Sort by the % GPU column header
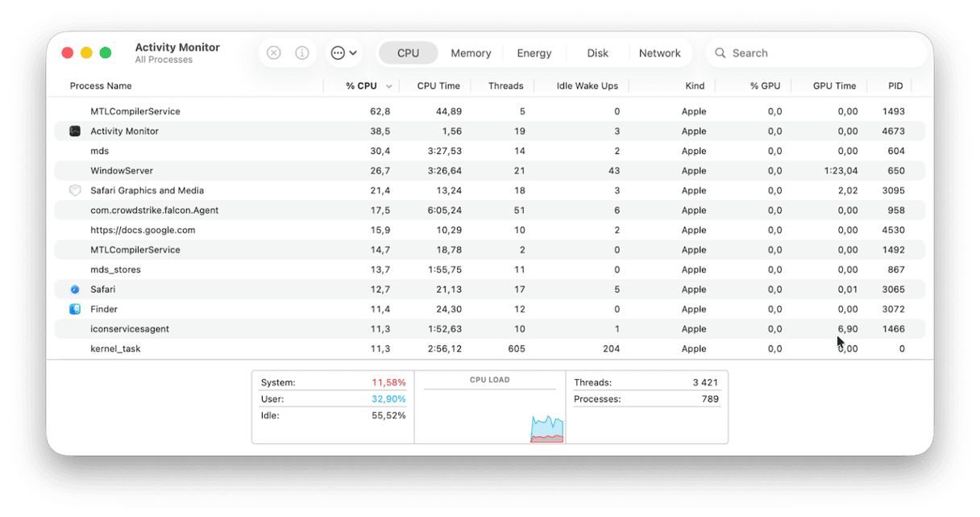This screenshot has width=980, height=517. coord(766,86)
